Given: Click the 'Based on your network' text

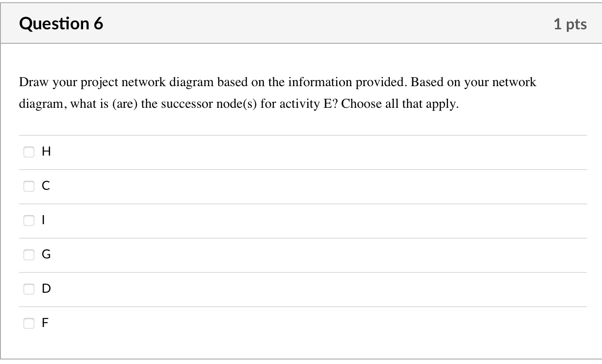Looking at the screenshot, I should (473, 83).
